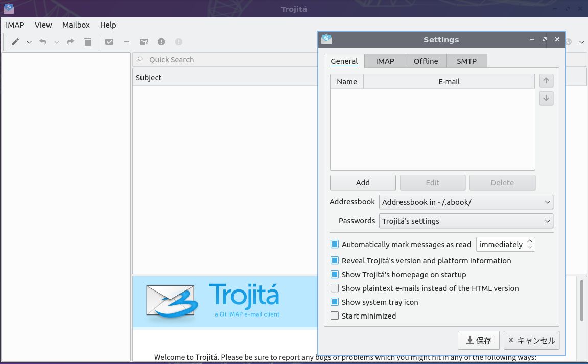Screen dimensions: 588x364
Task: Click the 保存 save button
Action: (x=479, y=341)
